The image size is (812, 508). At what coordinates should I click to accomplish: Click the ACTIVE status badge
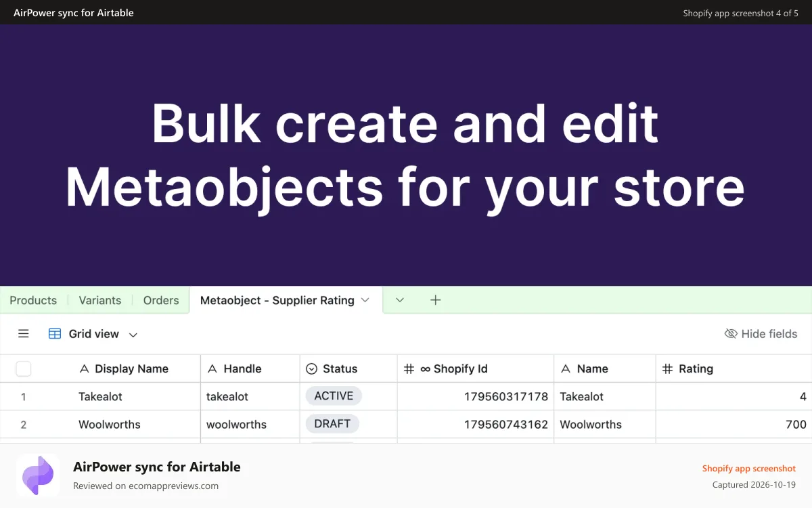pos(334,396)
